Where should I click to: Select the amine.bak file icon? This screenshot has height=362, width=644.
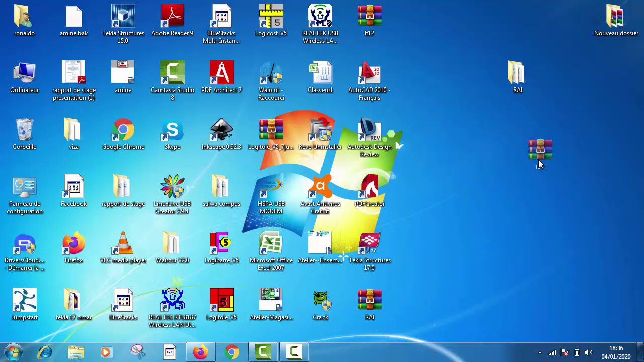[73, 17]
